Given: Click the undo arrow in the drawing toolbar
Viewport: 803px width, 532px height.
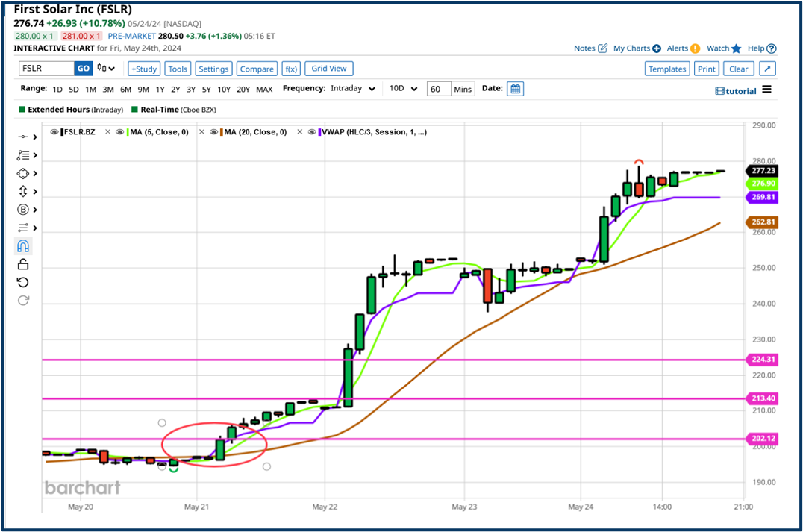Looking at the screenshot, I should pos(23,282).
